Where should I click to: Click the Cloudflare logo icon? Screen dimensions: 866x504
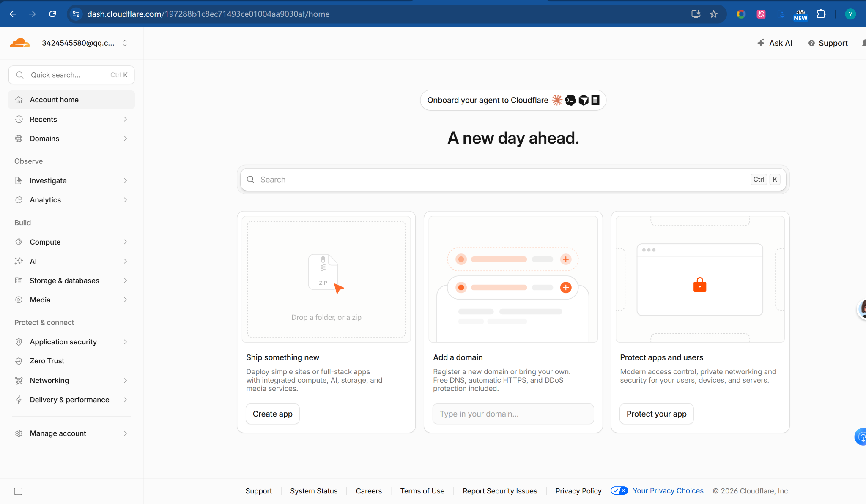point(19,43)
